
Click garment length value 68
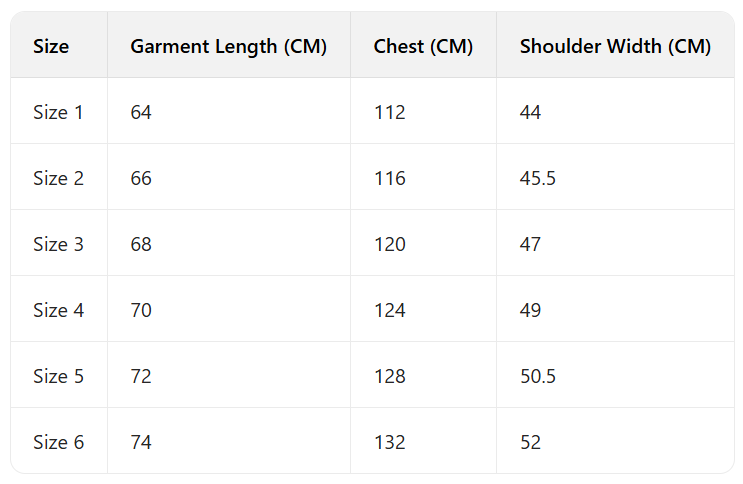click(141, 244)
